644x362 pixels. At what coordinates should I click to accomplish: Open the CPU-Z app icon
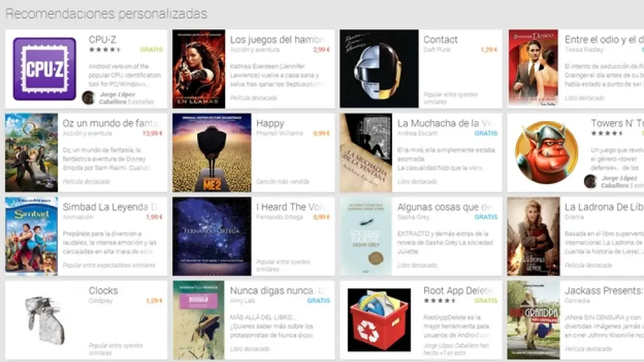(x=44, y=68)
